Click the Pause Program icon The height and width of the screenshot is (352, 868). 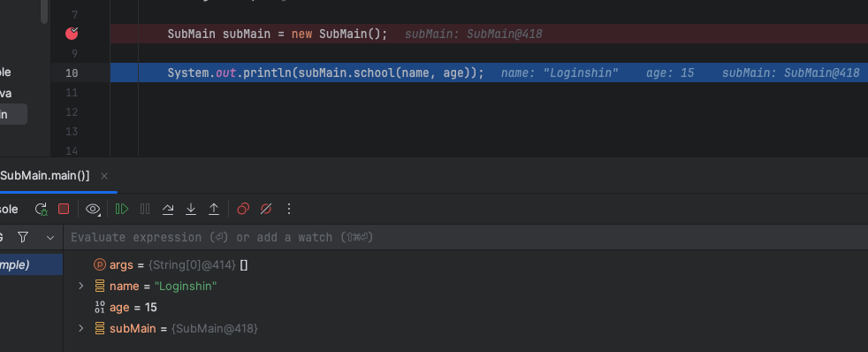click(x=145, y=209)
